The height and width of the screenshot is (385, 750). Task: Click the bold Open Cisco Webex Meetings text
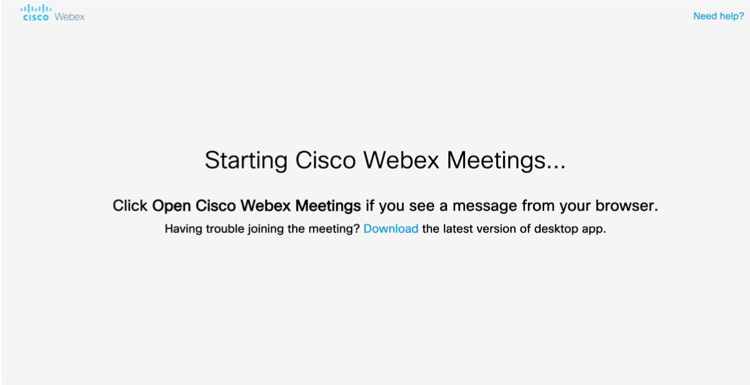[x=256, y=206]
